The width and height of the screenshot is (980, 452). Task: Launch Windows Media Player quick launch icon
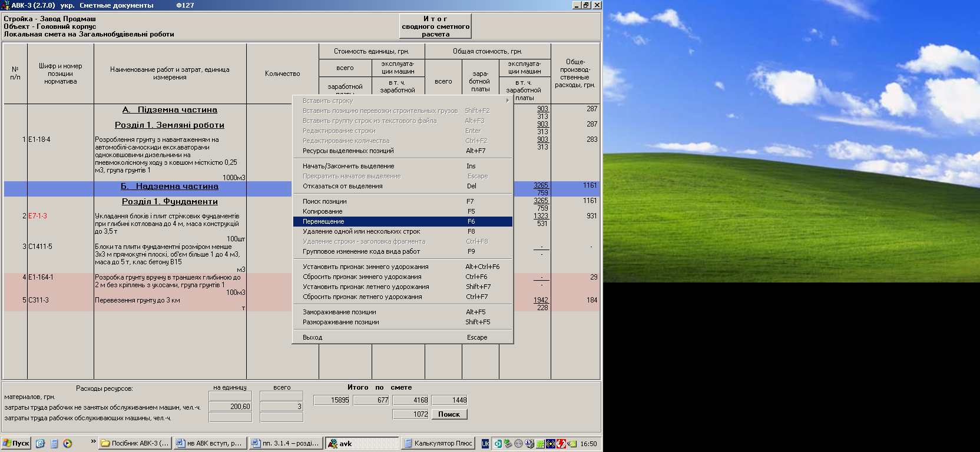coord(68,444)
